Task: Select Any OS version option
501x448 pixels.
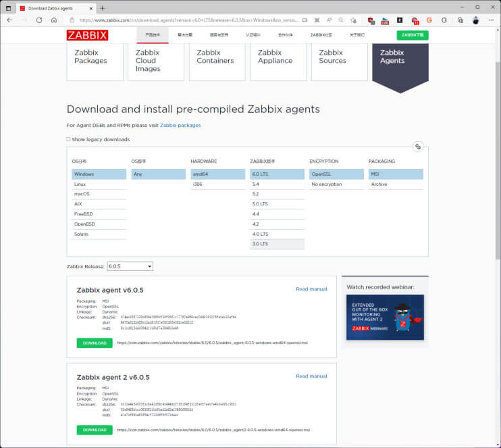Action: coord(158,174)
